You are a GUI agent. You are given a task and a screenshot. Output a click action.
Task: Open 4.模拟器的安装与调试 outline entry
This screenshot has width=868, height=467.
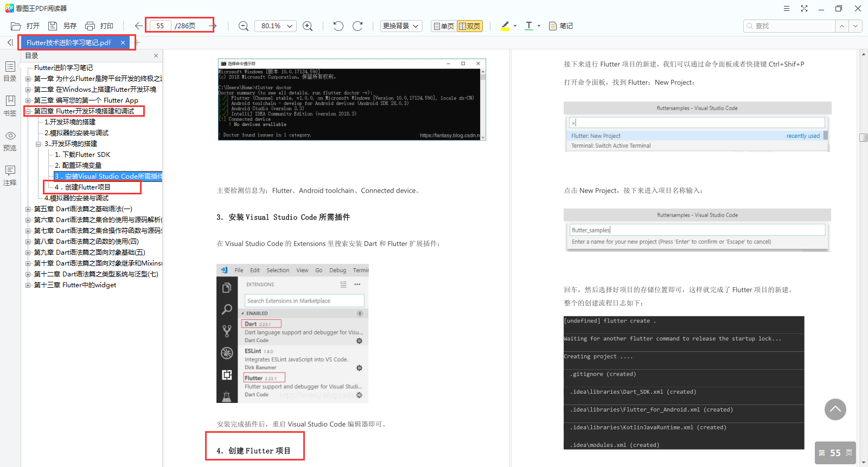click(76, 198)
